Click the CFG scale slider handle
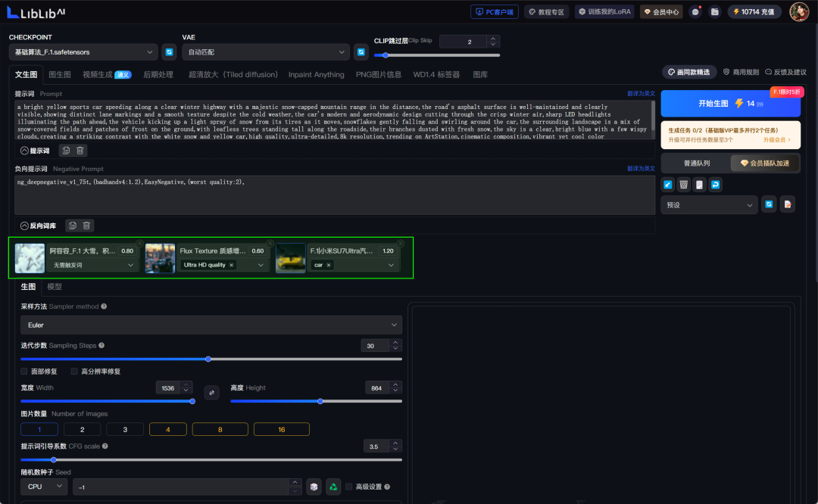818x504 pixels. 54,459
